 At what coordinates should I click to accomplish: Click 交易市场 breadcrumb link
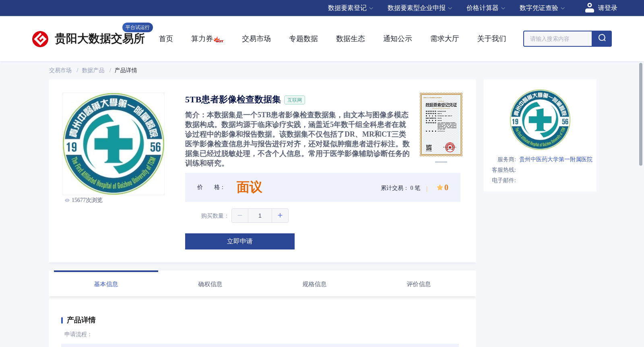[x=60, y=71]
